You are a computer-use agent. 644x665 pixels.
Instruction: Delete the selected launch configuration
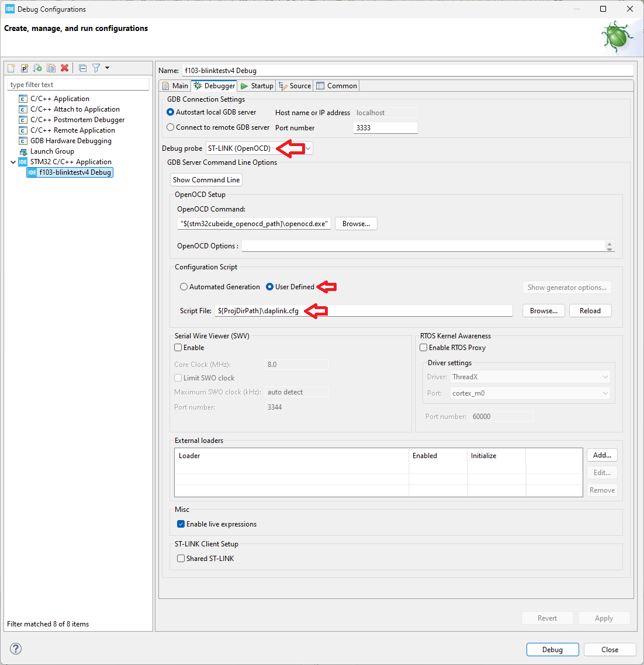pyautogui.click(x=64, y=68)
